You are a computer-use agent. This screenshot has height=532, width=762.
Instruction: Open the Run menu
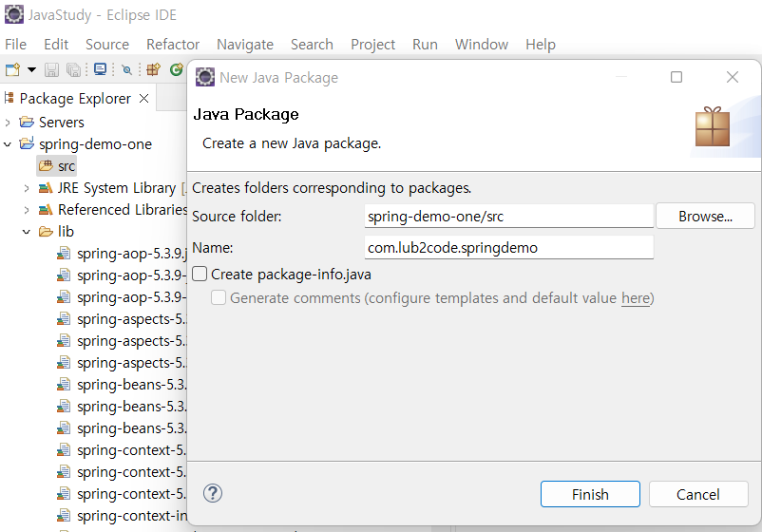point(425,45)
